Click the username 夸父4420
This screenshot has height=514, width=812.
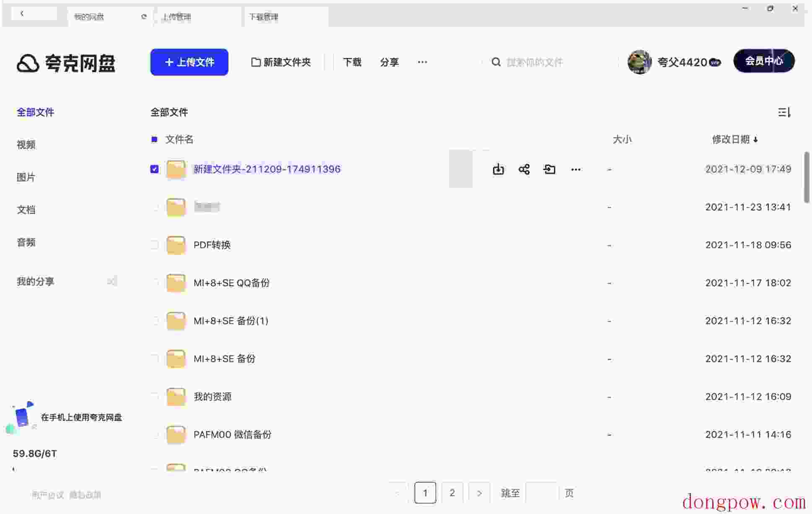[x=682, y=62]
